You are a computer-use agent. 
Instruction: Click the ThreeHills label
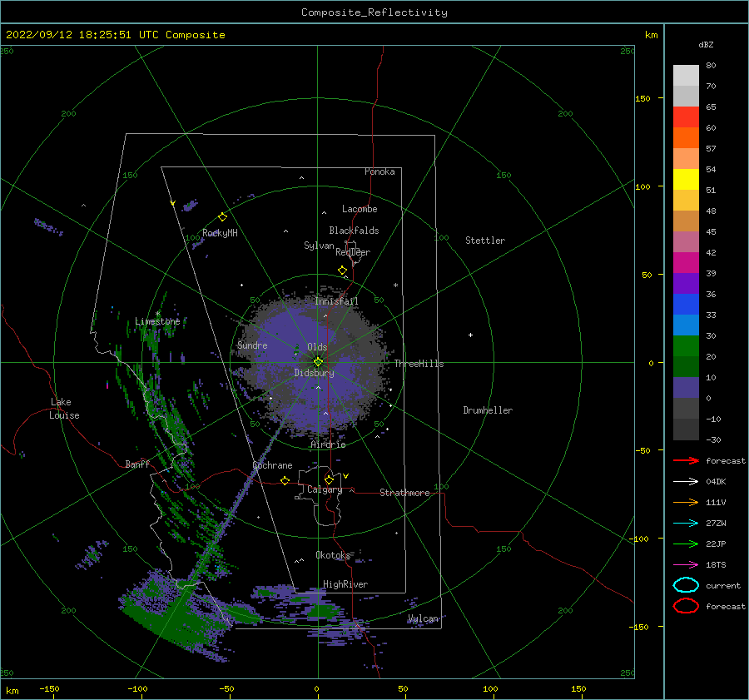click(x=419, y=364)
